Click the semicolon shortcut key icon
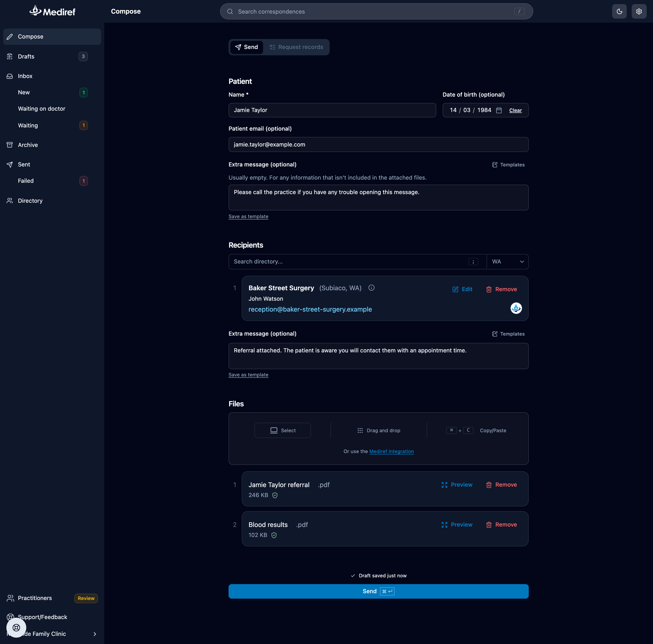 pyautogui.click(x=473, y=262)
